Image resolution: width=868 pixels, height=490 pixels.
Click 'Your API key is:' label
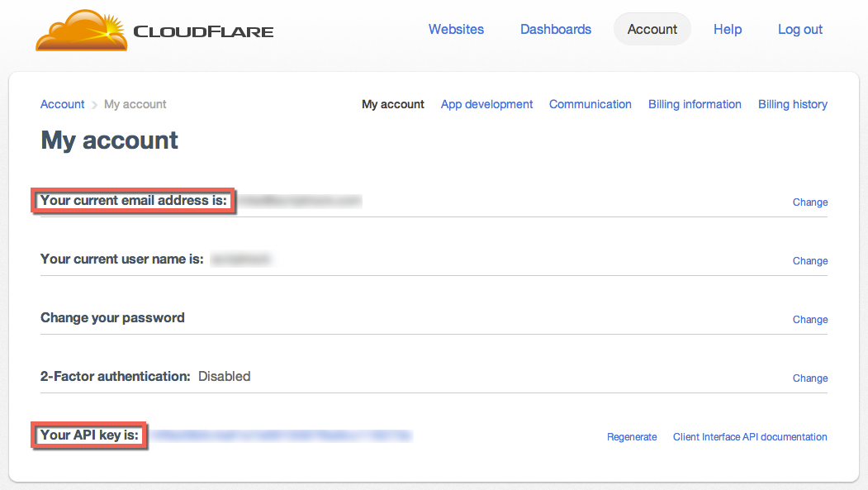pos(89,435)
